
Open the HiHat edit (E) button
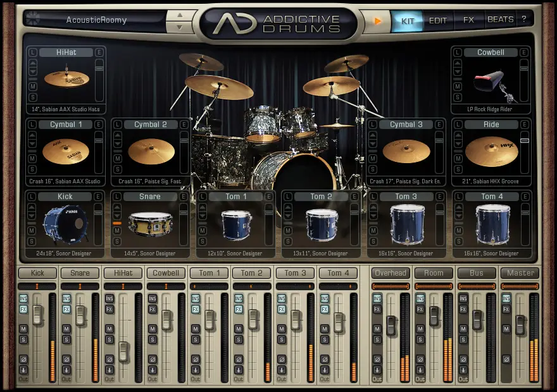point(99,52)
